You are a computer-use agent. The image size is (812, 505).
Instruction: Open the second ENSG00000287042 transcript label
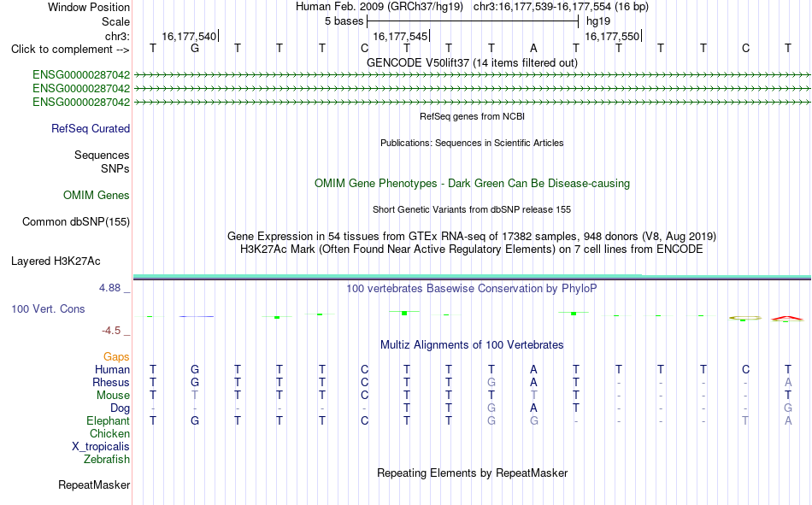pos(81,88)
